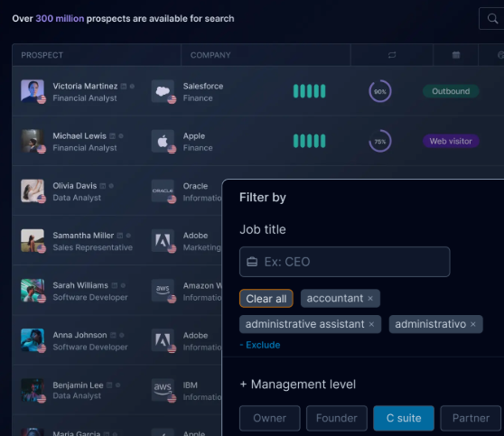Click the dot icon after Victoria Martinez's name
This screenshot has width=504, height=436.
click(132, 86)
